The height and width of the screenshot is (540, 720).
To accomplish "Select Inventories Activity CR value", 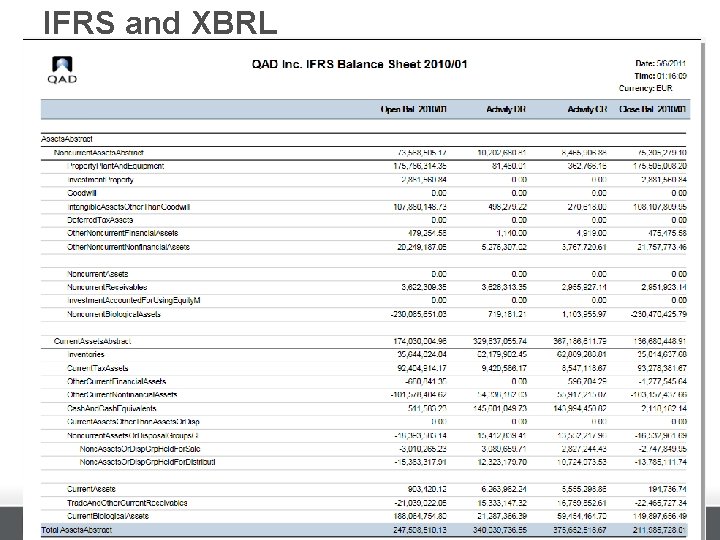I will (582, 354).
